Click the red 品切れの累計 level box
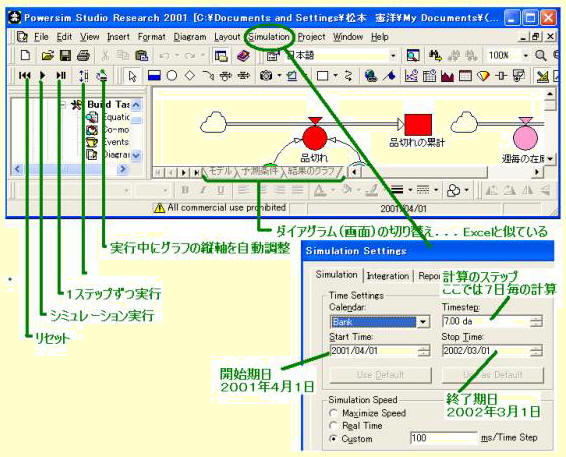 click(418, 125)
